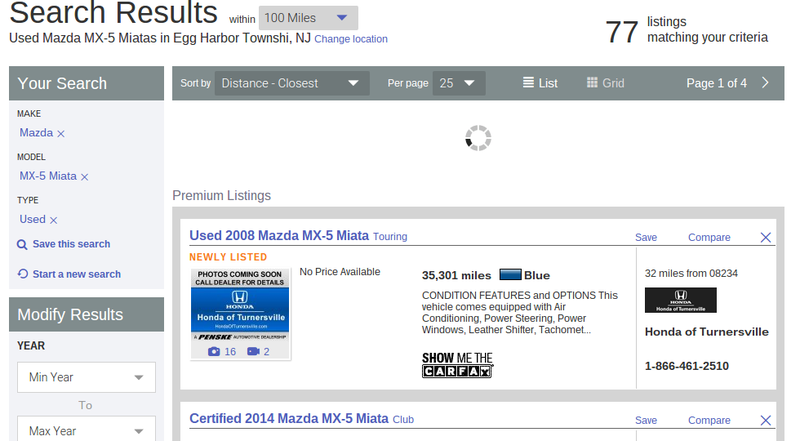
Task: Click the magnifier icon beside Save this search
Action: click(x=22, y=244)
